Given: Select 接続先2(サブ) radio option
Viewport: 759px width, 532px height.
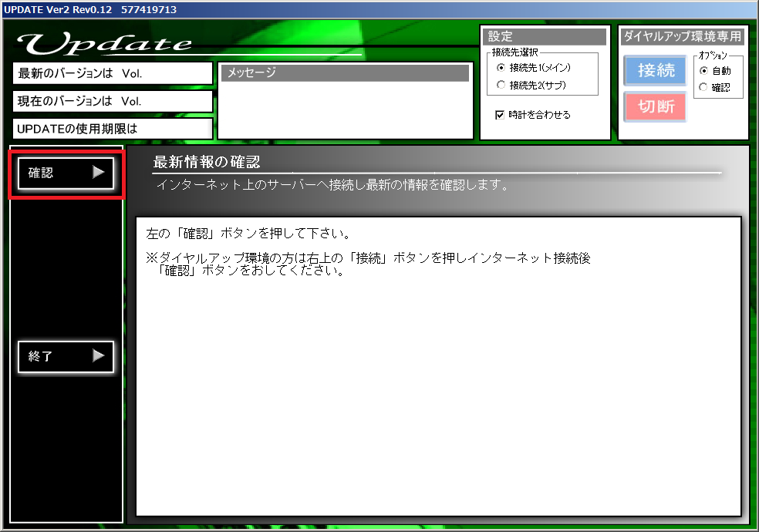Looking at the screenshot, I should point(501,85).
